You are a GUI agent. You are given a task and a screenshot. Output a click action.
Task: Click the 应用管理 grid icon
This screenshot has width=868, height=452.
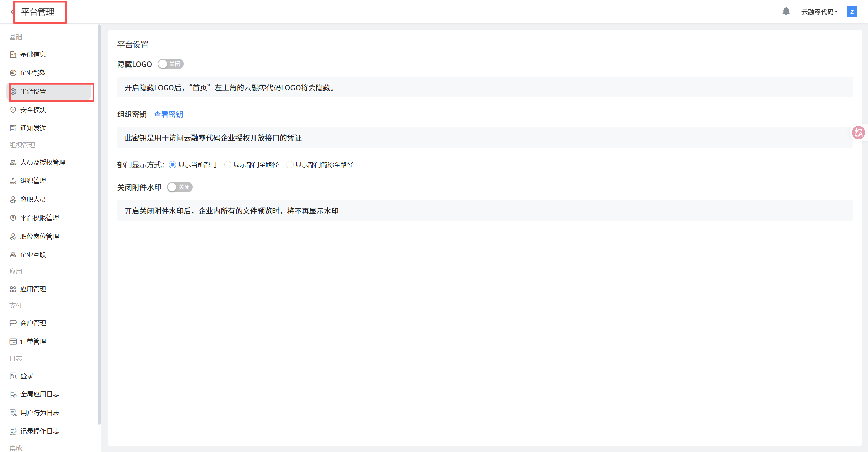pos(13,289)
